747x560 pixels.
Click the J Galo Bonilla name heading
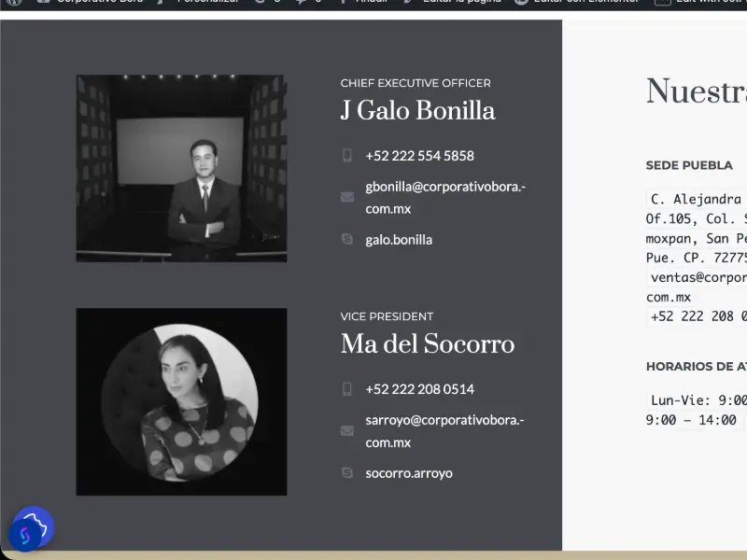tap(417, 110)
